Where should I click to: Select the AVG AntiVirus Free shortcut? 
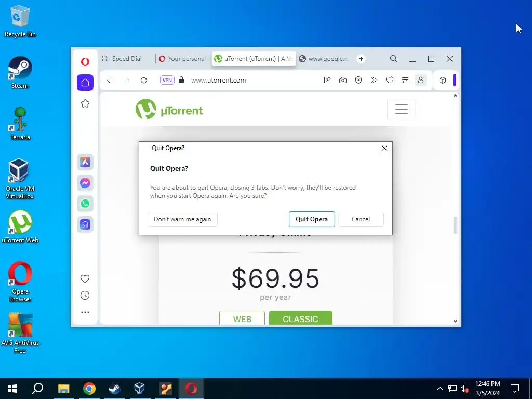tap(20, 333)
